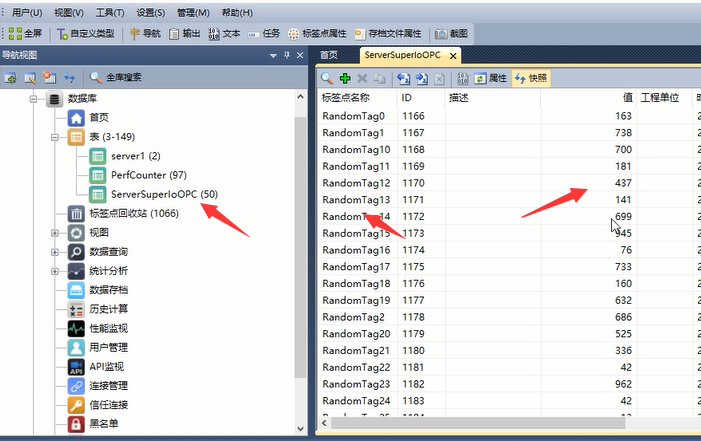Click the 连接管理 connection management icon
The image size is (701, 441).
point(76,386)
